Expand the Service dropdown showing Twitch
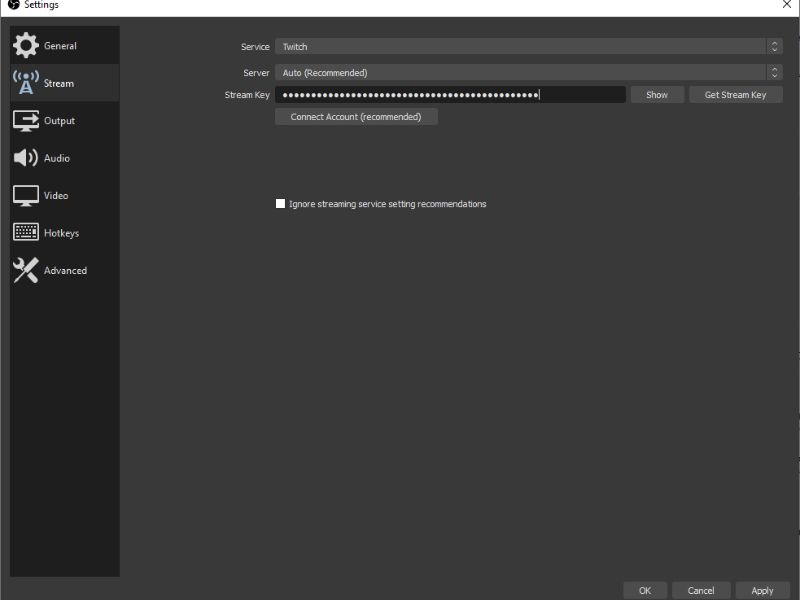Viewport: 800px width, 600px height. (528, 46)
